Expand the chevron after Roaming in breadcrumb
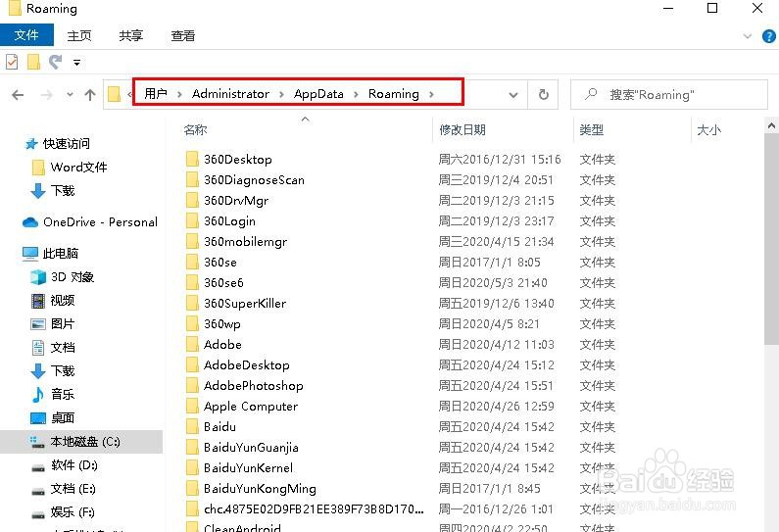Viewport: 779px width, 532px height. click(431, 94)
